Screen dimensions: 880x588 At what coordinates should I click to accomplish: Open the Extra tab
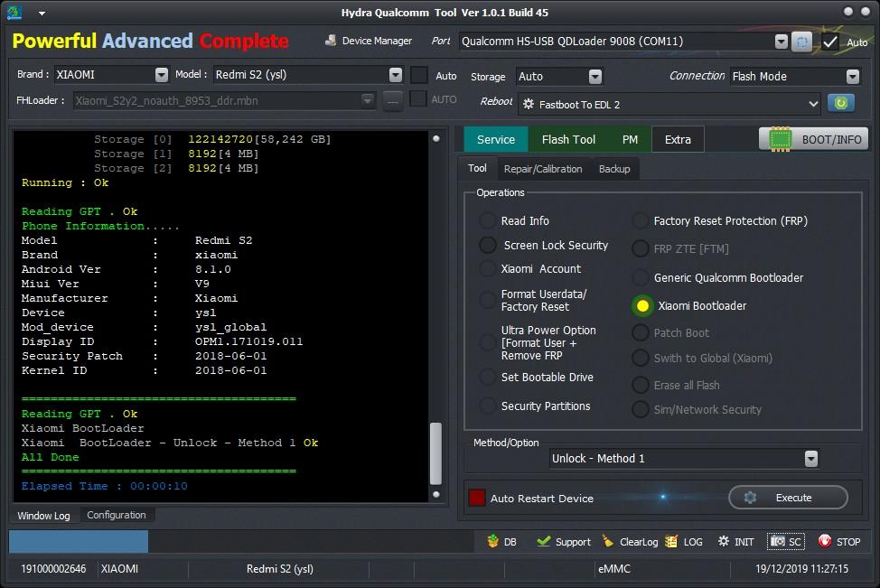pos(678,139)
